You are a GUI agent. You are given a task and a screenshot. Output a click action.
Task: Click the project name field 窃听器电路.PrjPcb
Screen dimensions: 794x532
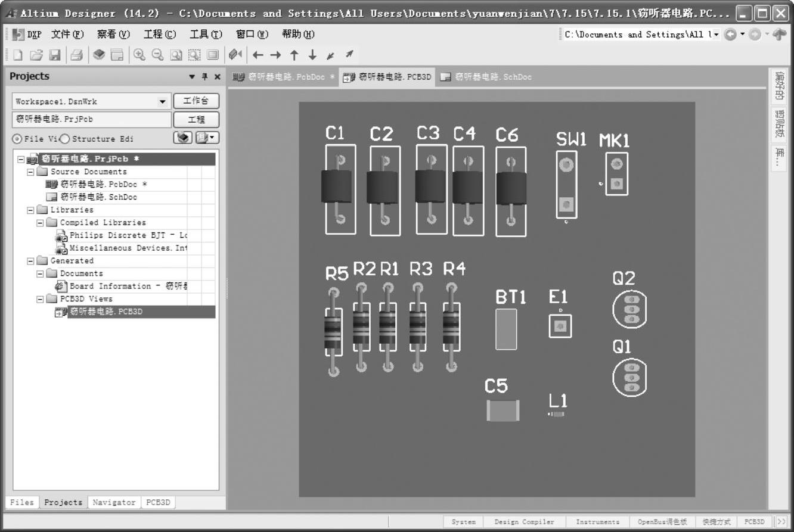(x=92, y=119)
